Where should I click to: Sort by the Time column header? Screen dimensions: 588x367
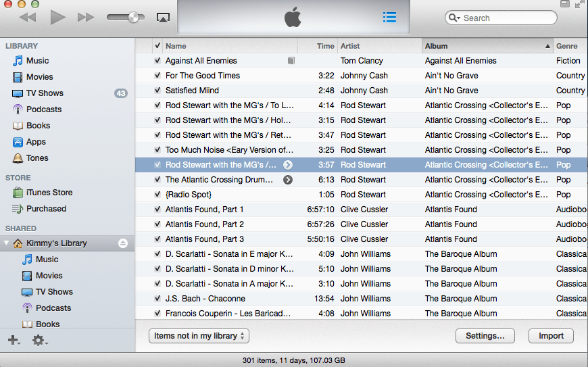point(318,46)
